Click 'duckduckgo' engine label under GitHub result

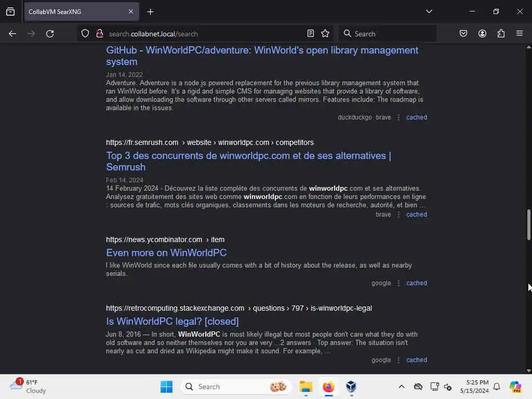point(354,117)
